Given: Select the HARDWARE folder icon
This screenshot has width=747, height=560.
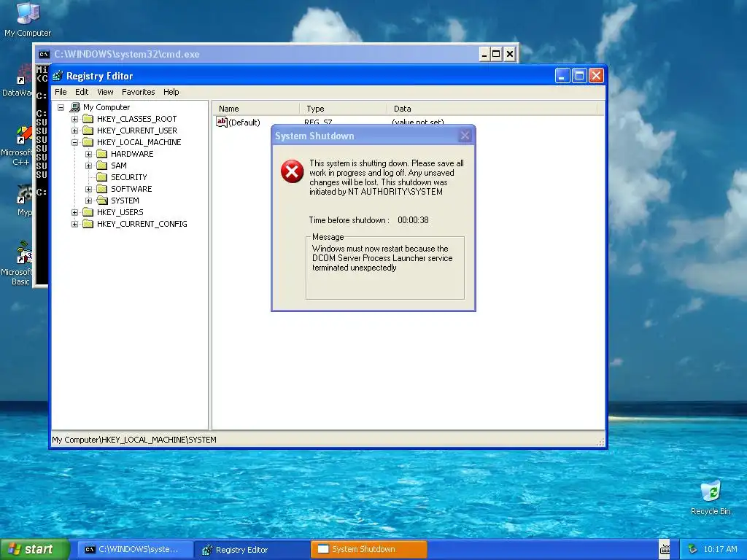Looking at the screenshot, I should coord(102,154).
